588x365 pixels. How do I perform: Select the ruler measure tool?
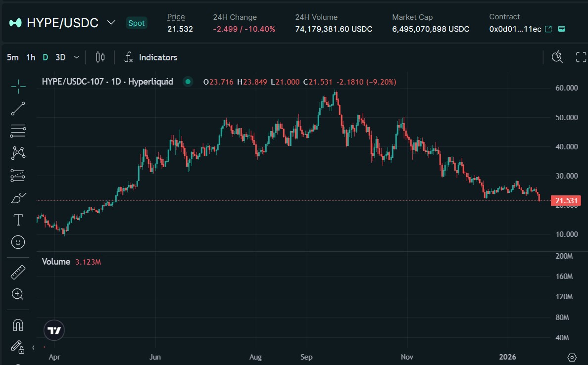pos(18,271)
